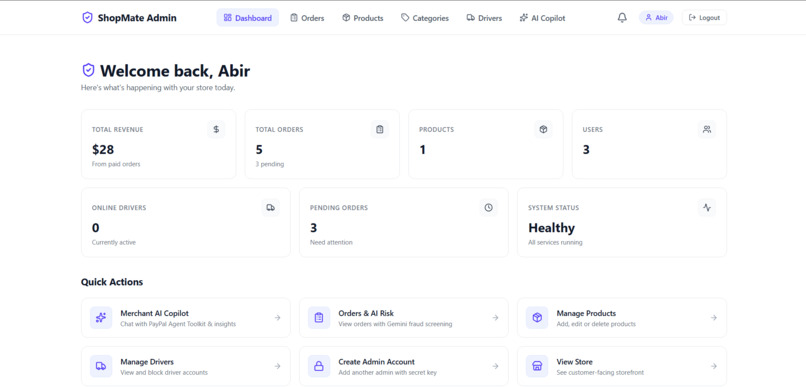Open Manage Drivers quick action title
This screenshot has width=806, height=387.
(x=147, y=362)
